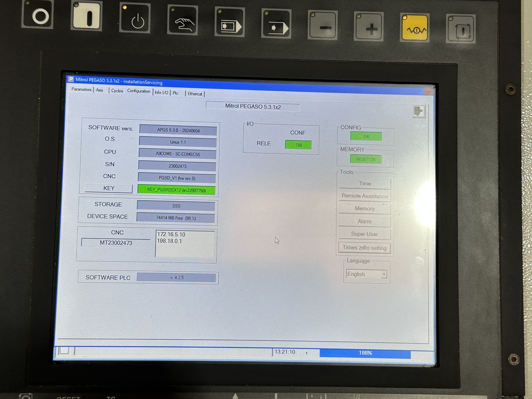
Task: Click the small box in status bar
Action: (x=64, y=350)
